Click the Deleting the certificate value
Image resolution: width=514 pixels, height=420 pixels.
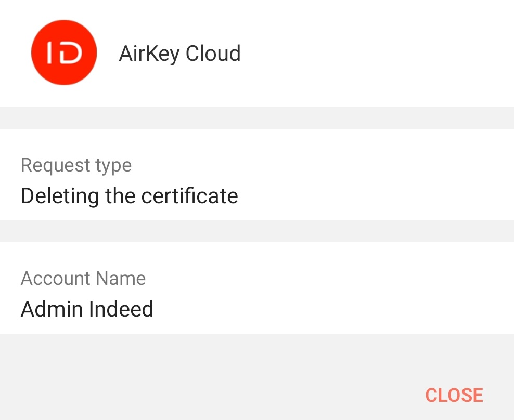[129, 196]
